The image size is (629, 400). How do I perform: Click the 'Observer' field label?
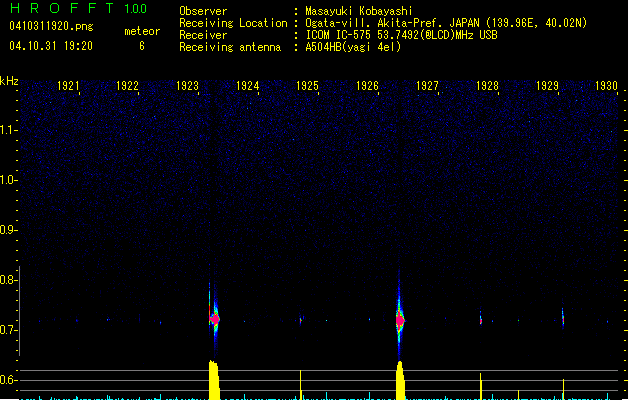click(x=203, y=11)
